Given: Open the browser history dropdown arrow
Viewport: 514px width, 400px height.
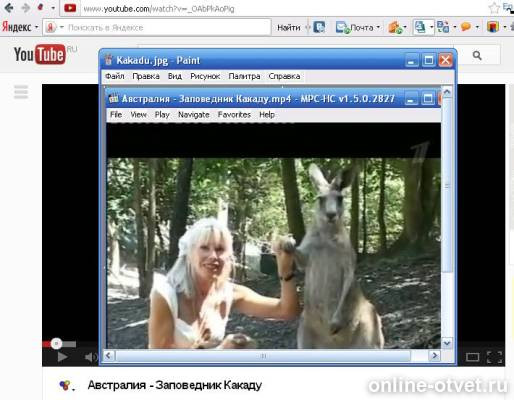Looking at the screenshot, I should point(53,8).
